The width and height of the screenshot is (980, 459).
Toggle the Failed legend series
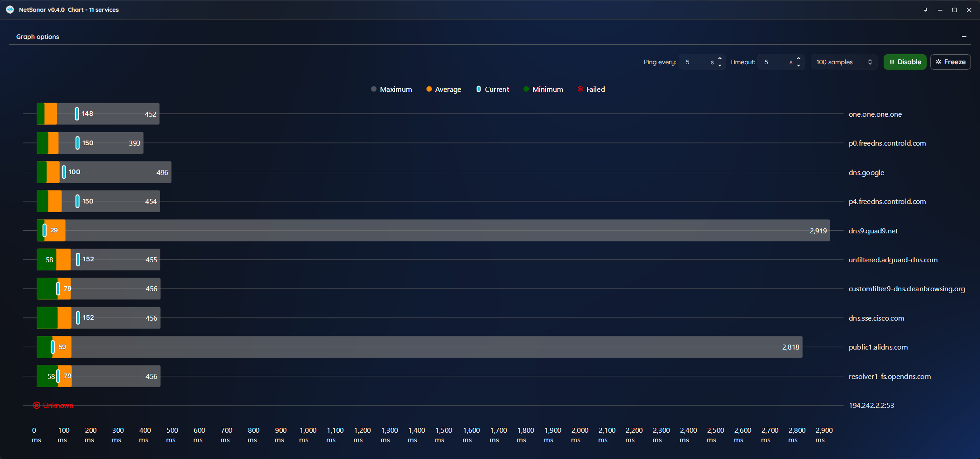(x=591, y=89)
